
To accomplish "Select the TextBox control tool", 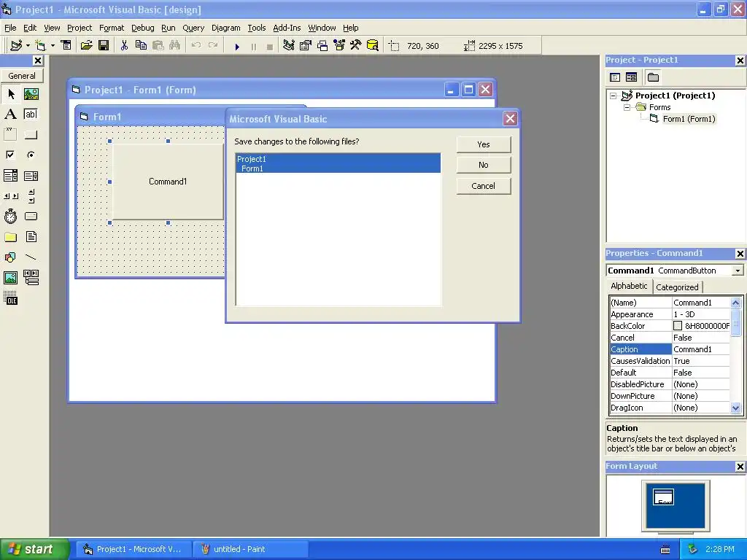I will click(31, 114).
